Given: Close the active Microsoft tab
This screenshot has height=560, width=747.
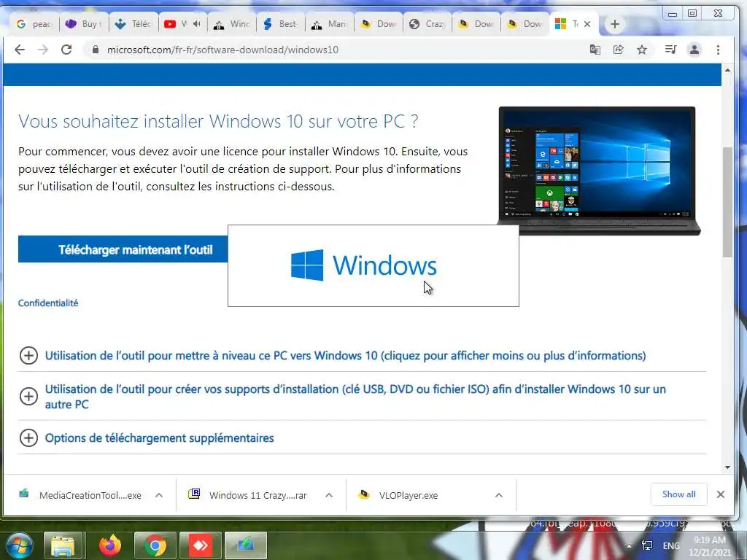Looking at the screenshot, I should (587, 24).
